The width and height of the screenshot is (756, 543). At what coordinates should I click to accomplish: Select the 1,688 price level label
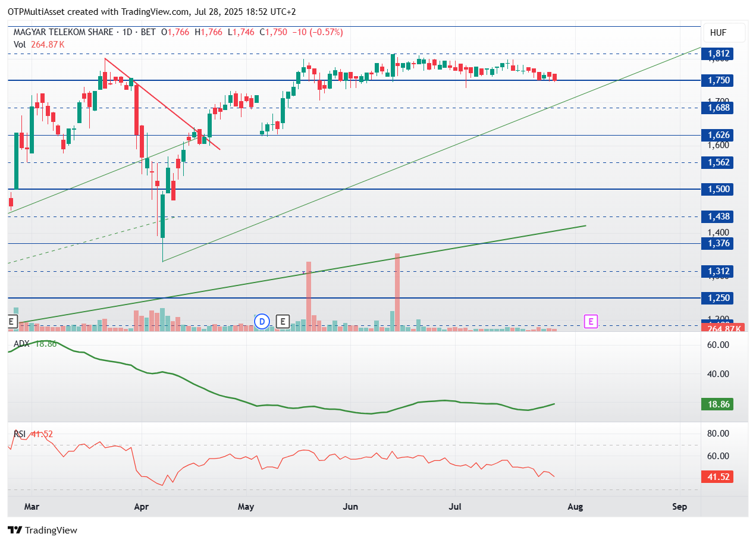[x=719, y=108]
